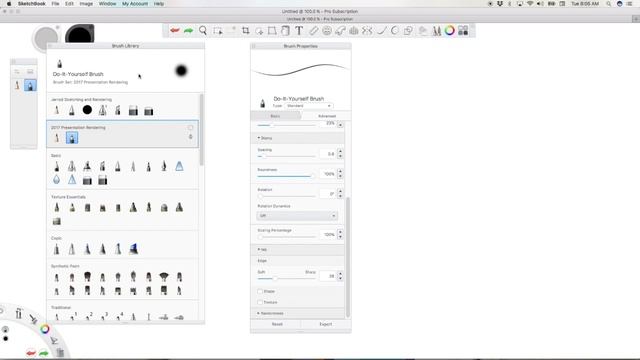Open the Apple menu
Image resolution: width=640 pixels, height=360 pixels.
pyautogui.click(x=9, y=4)
